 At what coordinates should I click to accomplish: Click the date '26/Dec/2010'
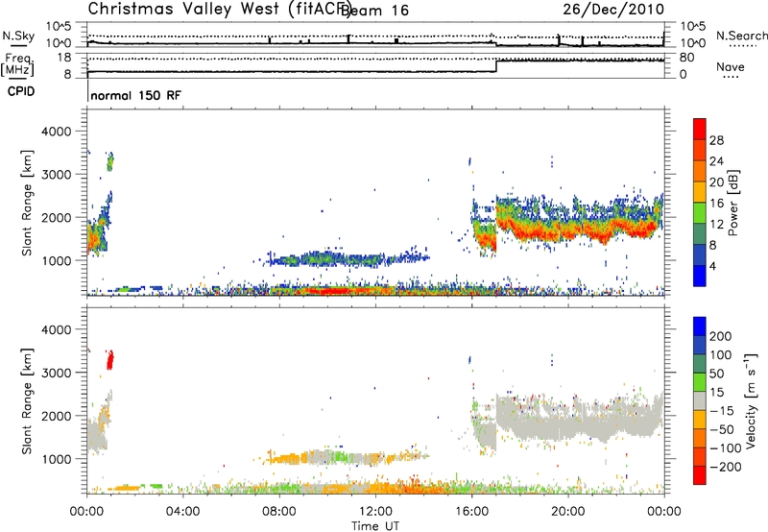pos(613,9)
